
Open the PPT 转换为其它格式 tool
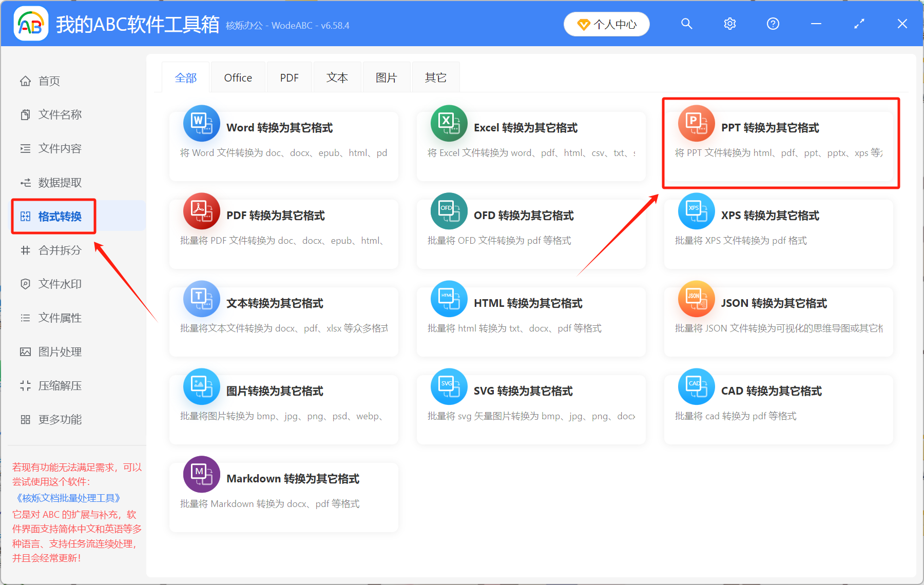[x=778, y=139]
